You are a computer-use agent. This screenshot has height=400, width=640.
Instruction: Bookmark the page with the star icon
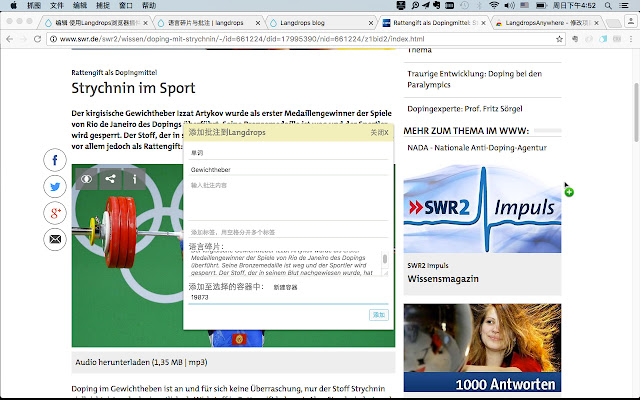click(x=559, y=39)
